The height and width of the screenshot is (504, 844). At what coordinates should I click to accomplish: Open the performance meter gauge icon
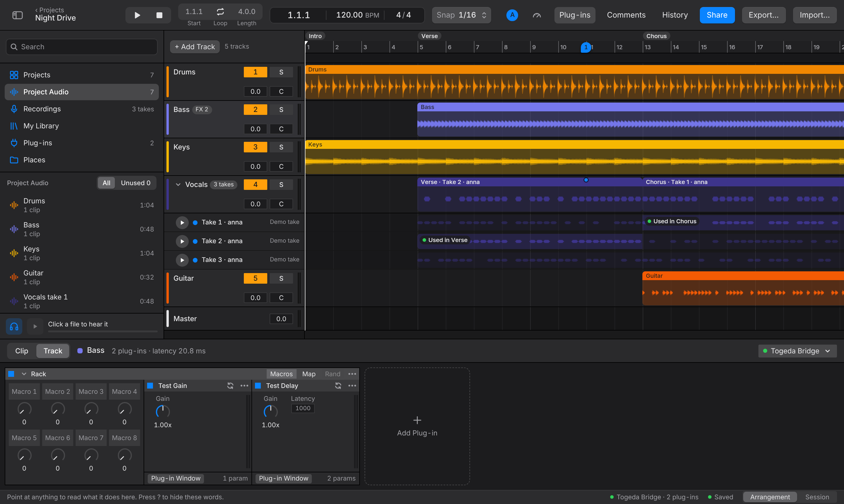pos(537,15)
